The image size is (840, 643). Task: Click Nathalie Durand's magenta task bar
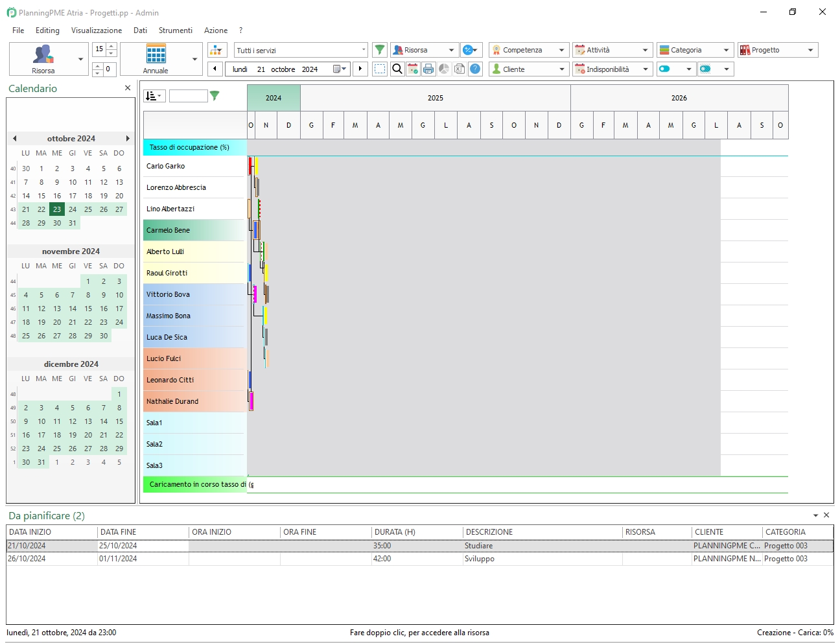point(251,401)
